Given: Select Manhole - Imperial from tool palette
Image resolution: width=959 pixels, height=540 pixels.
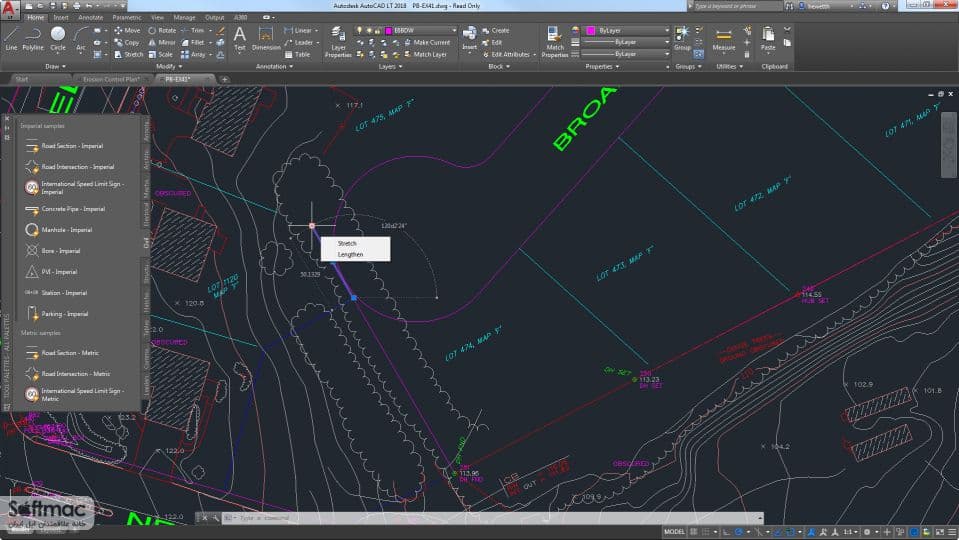Looking at the screenshot, I should pos(59,230).
